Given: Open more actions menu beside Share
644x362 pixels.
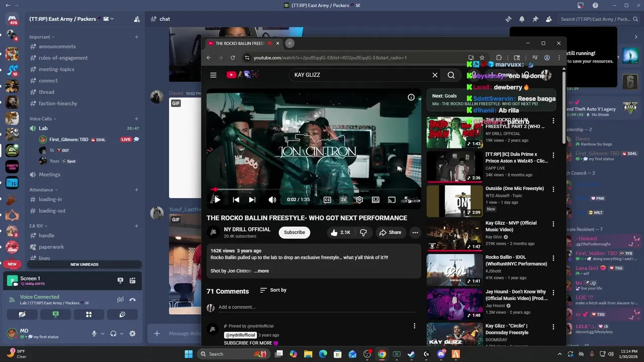Looking at the screenshot, I should 415,232.
